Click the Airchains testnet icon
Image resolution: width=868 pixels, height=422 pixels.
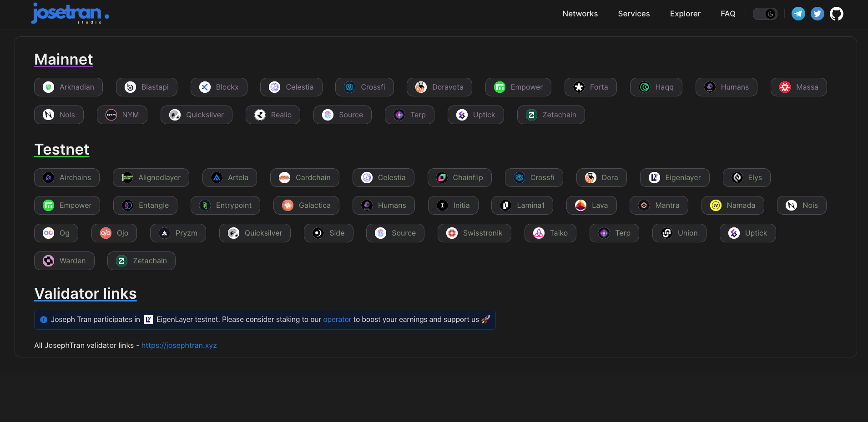click(x=48, y=177)
